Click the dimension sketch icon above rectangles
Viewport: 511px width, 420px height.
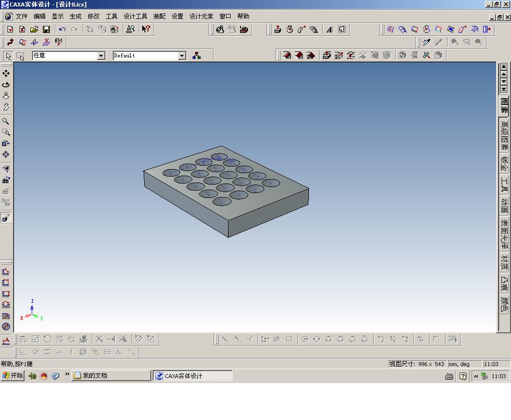(x=6, y=271)
